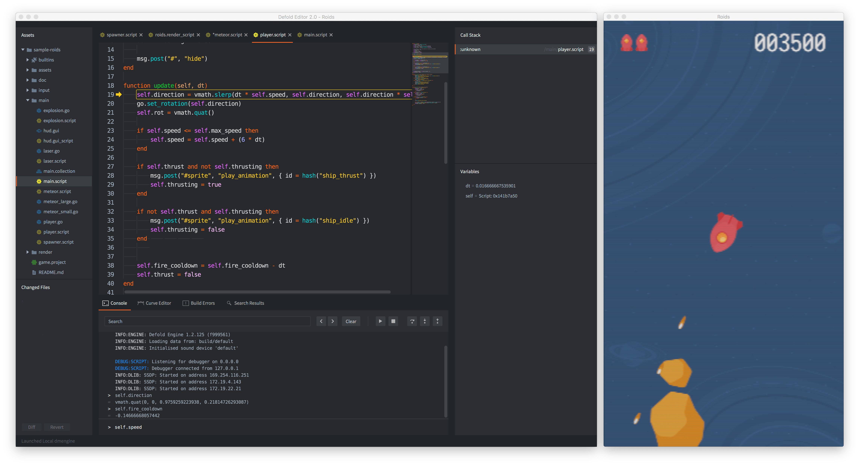Click the Step Over debugger icon
This screenshot has width=868, height=476.
412,321
